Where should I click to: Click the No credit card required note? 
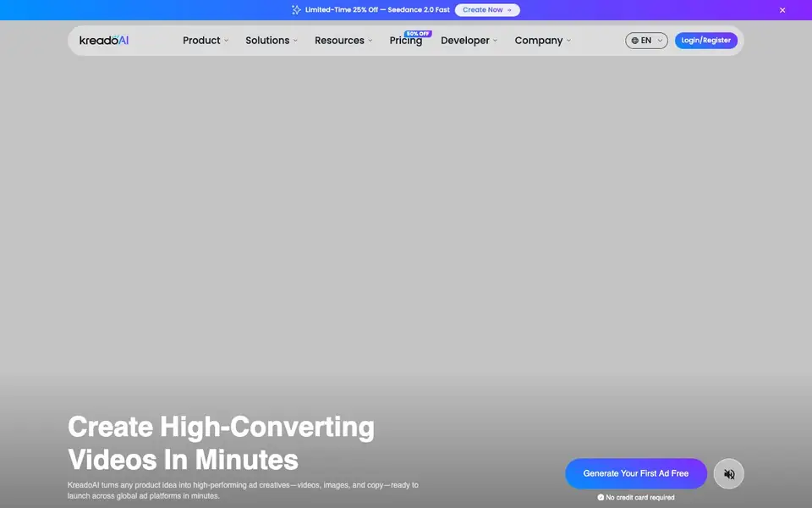639,497
